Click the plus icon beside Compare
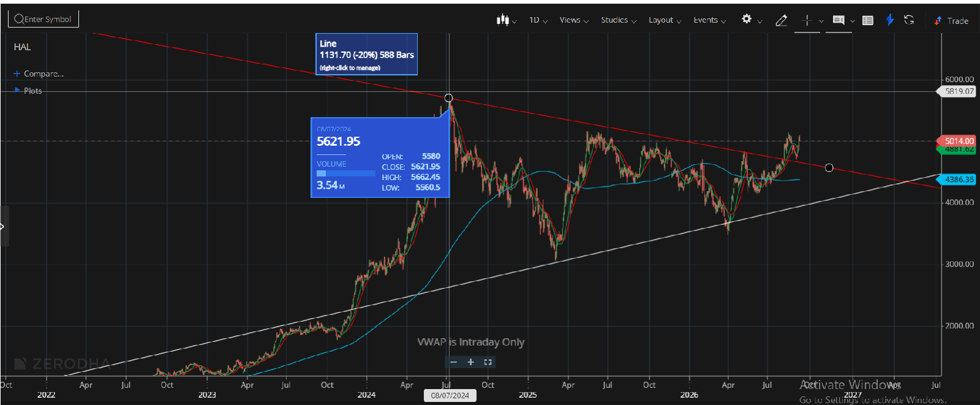The width and height of the screenshot is (980, 405). point(17,74)
